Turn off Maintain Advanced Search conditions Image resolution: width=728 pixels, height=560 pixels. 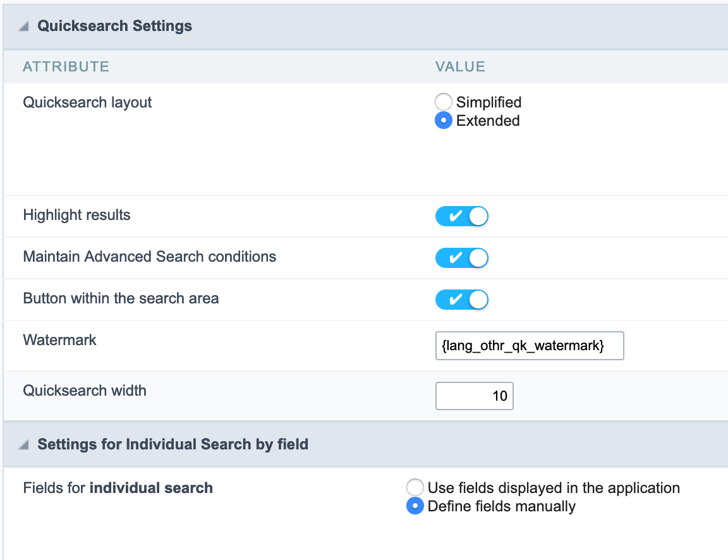coord(462,258)
